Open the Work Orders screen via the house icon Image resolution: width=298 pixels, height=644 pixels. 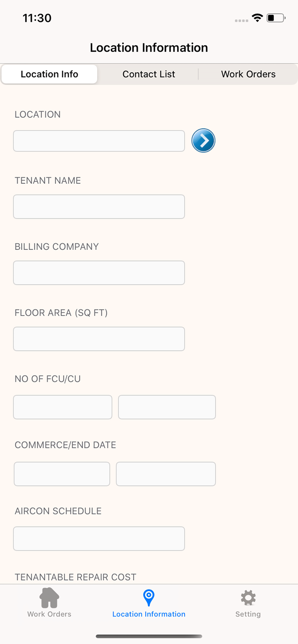tap(49, 603)
